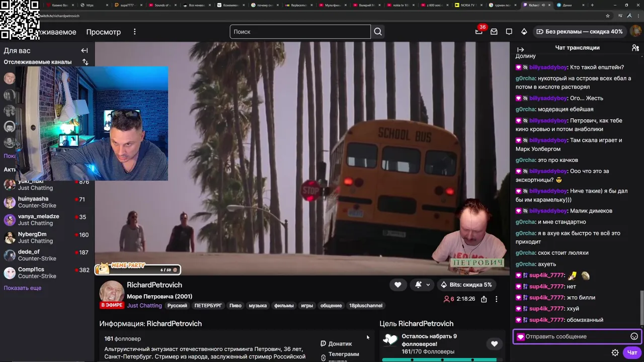Open the stream options three-dot menu
The height and width of the screenshot is (362, 644).
pyautogui.click(x=496, y=299)
